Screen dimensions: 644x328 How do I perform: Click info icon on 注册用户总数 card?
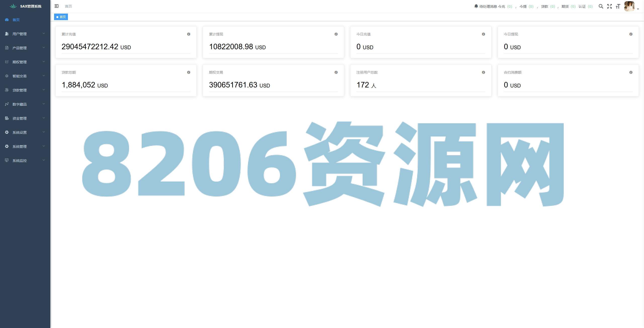pos(483,72)
